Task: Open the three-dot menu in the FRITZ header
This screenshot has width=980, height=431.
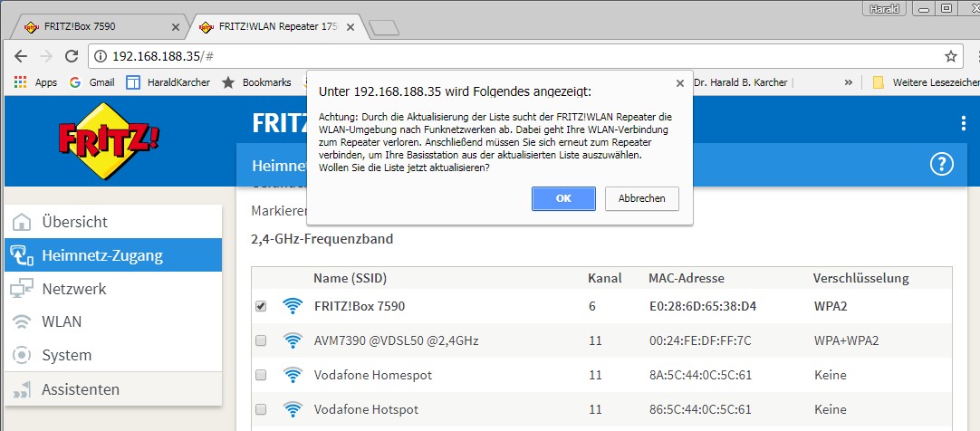Action: (963, 124)
